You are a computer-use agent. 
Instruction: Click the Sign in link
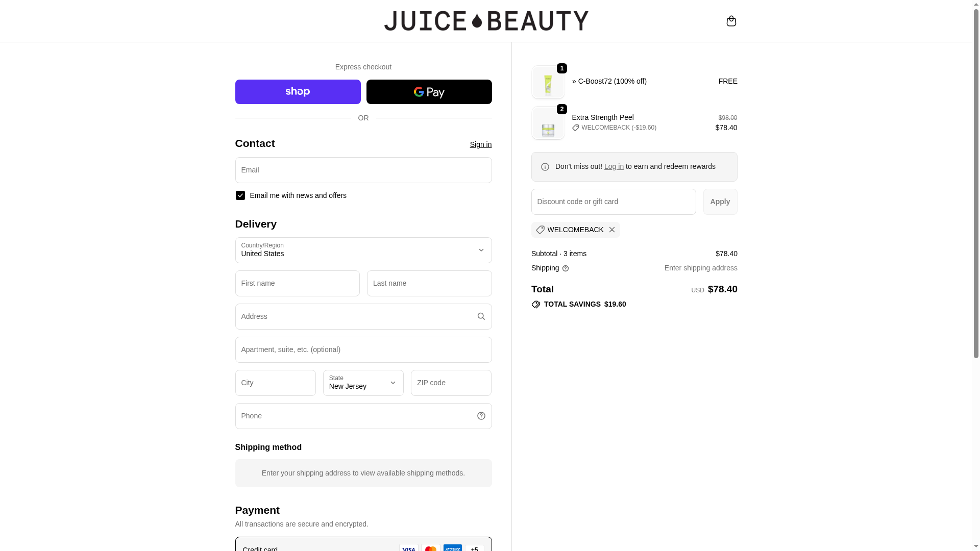click(480, 144)
